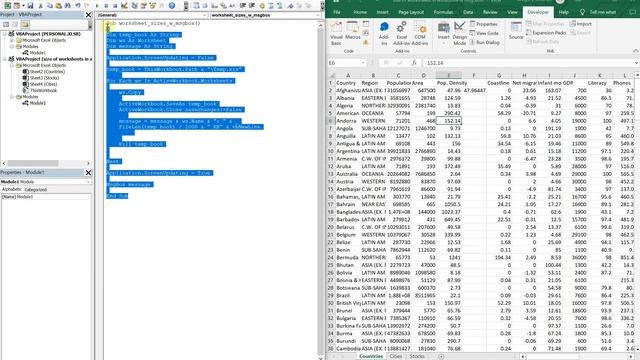Expand Microsoft Excel Objects under PERSONAL.XLSB

click(x=12, y=40)
